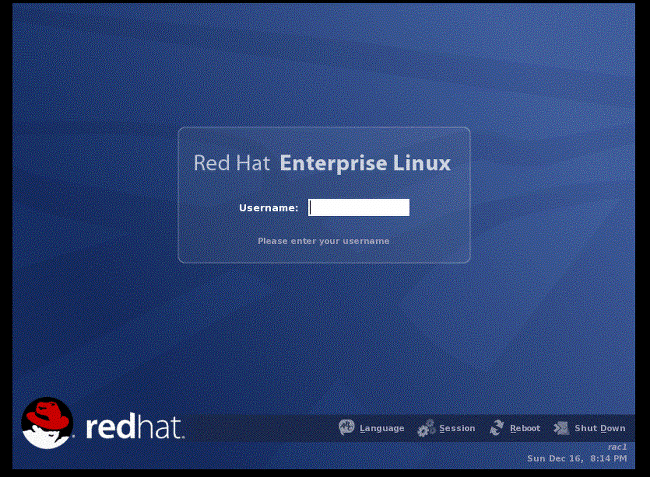Screen dimensions: 650x477
Task: Click the Red Hat shadowman logo
Action: click(47, 423)
